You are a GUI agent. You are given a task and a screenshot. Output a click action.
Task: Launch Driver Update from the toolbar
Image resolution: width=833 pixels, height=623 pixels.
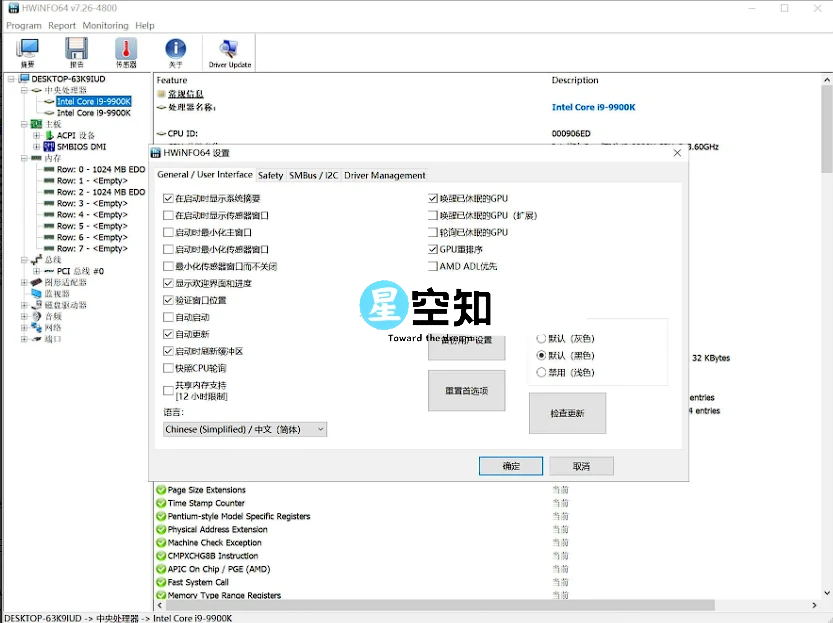pos(231,50)
